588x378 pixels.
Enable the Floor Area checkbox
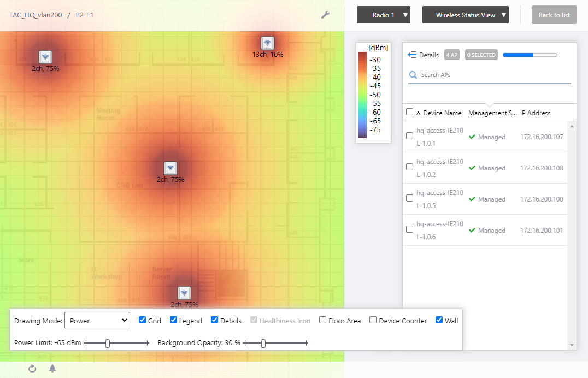coord(323,320)
